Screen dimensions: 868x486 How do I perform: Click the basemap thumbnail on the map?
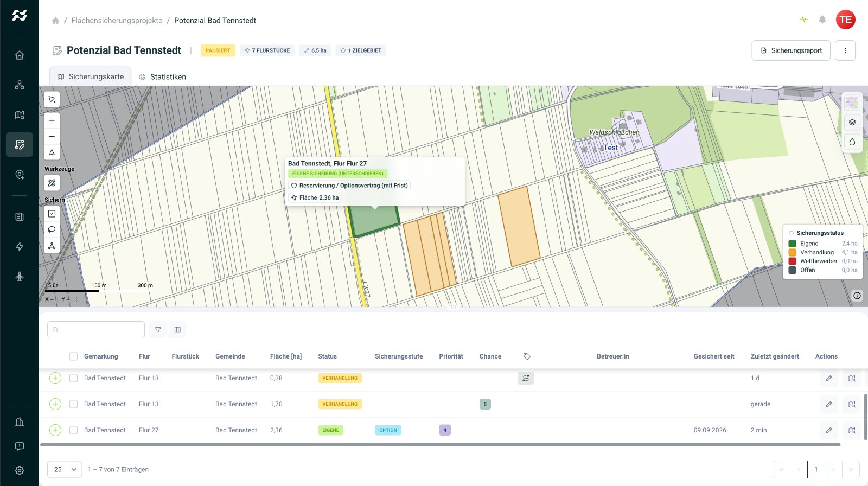pos(852,103)
